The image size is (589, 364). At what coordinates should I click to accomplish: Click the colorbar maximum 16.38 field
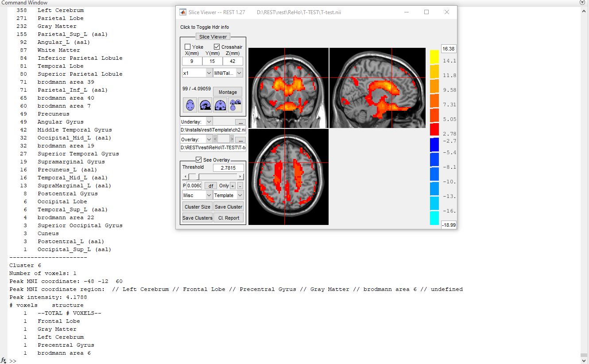[x=449, y=49]
